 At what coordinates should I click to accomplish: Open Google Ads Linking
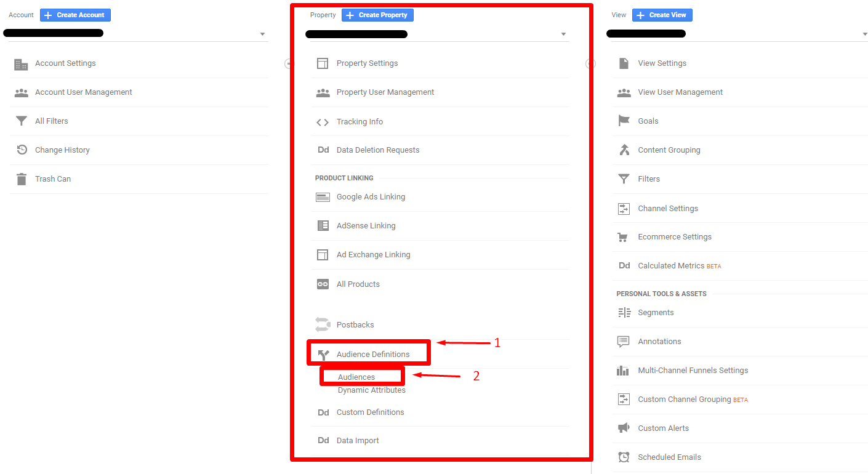click(x=371, y=197)
